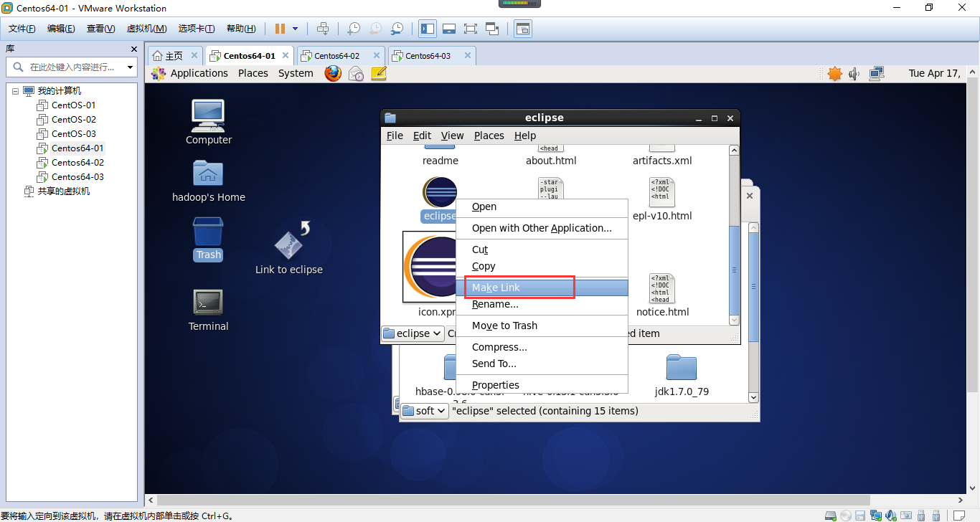Click the orange update notification icon
This screenshot has width=980, height=522.
(x=834, y=73)
